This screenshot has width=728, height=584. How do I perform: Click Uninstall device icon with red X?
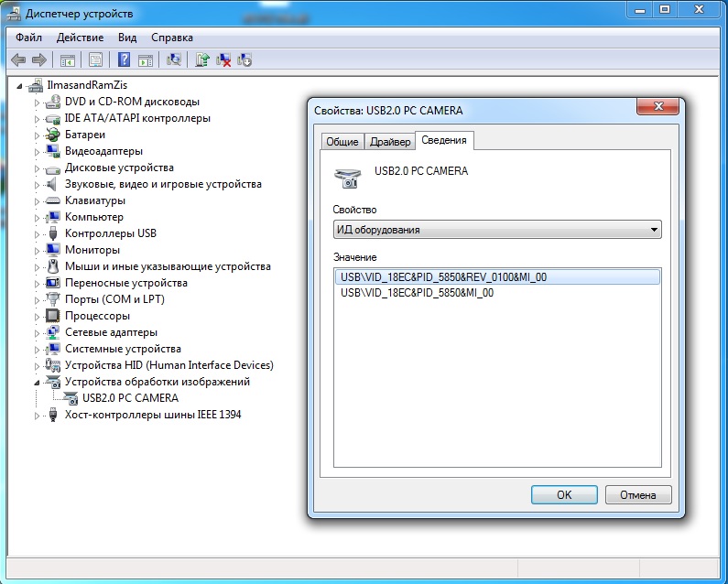(x=223, y=60)
